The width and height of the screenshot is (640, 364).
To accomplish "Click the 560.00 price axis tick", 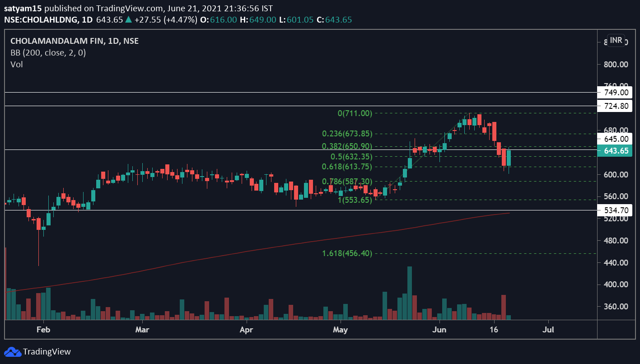I will pyautogui.click(x=616, y=196).
